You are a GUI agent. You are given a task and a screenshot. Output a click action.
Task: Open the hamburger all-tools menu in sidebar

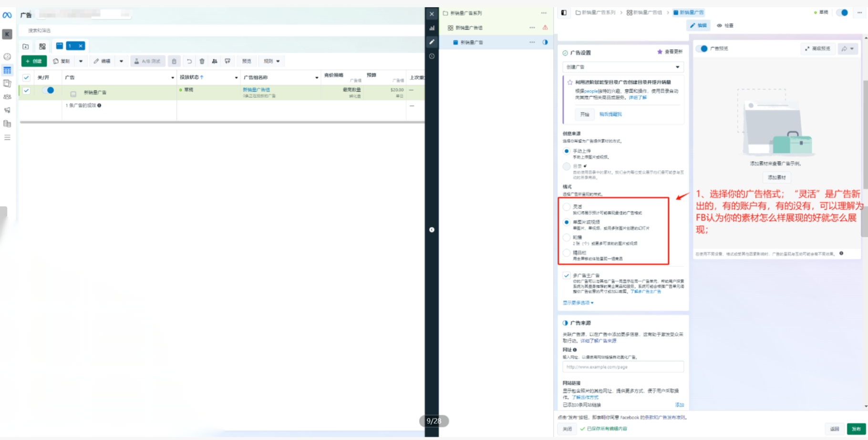point(7,137)
